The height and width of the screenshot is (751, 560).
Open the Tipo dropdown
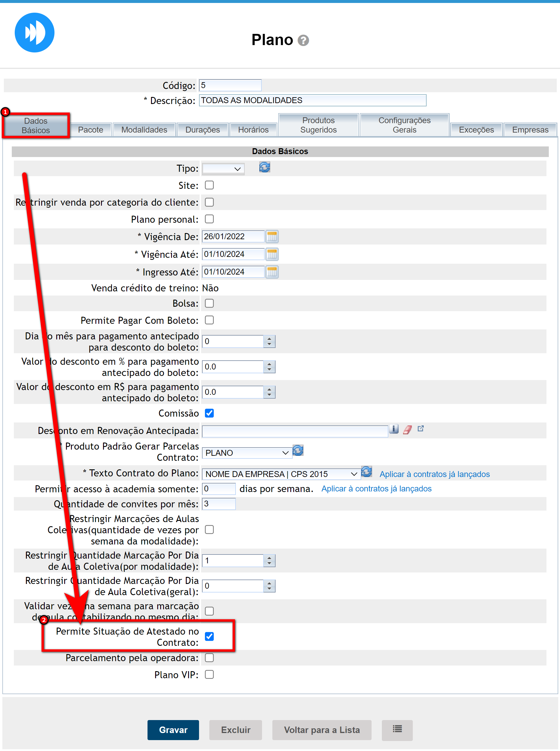click(x=223, y=169)
